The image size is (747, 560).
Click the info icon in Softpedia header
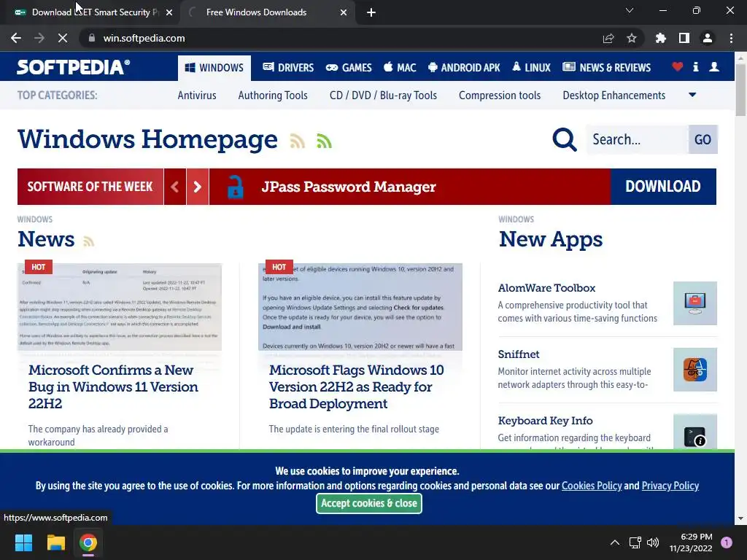point(696,67)
